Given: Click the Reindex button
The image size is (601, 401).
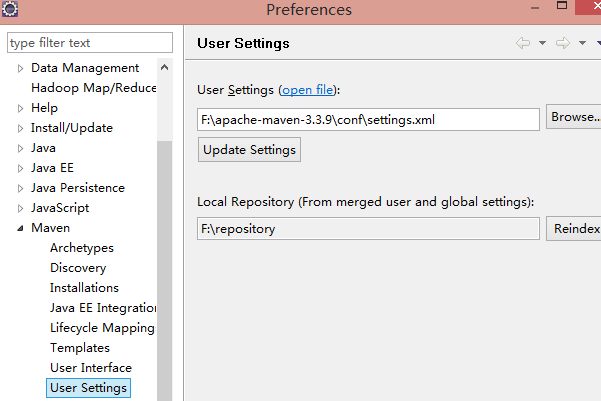Looking at the screenshot, I should 576,229.
